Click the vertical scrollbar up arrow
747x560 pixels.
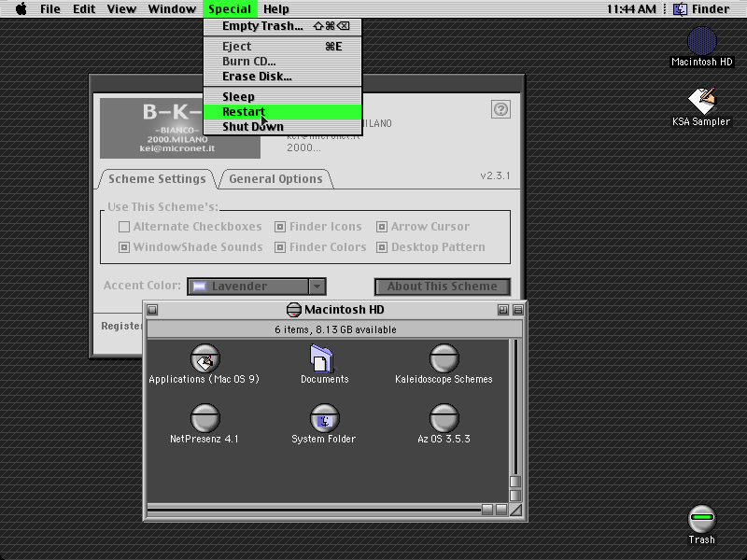[515, 482]
